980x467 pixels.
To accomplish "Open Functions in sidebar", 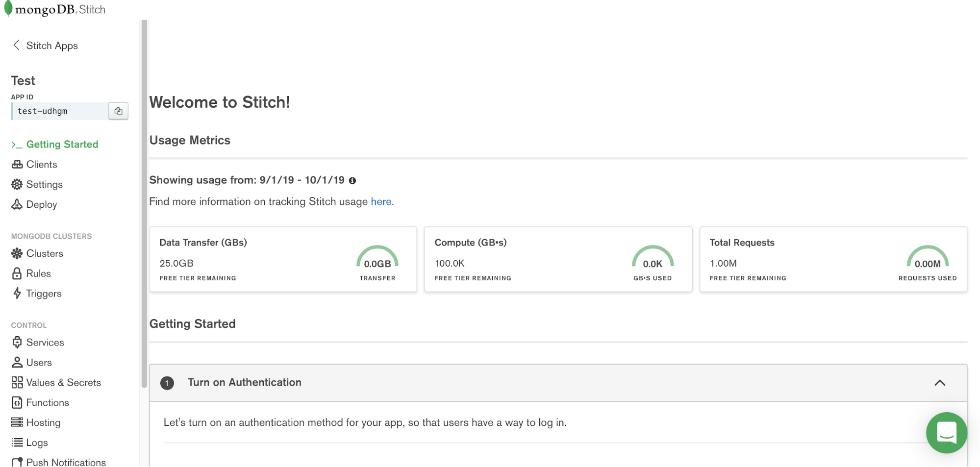I will (48, 403).
